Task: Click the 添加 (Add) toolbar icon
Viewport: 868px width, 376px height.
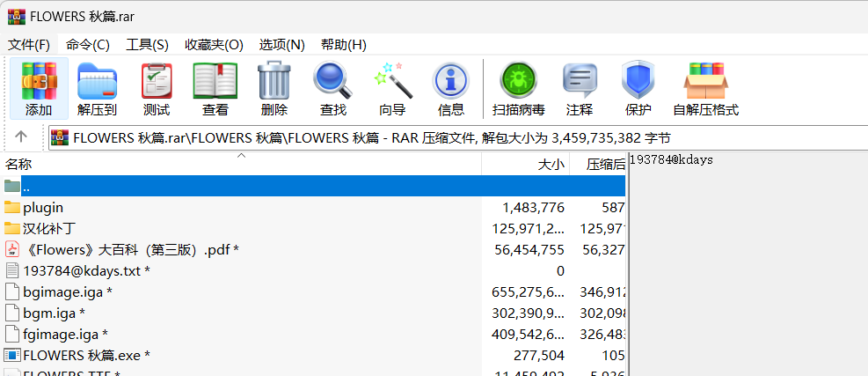Action: pos(39,90)
